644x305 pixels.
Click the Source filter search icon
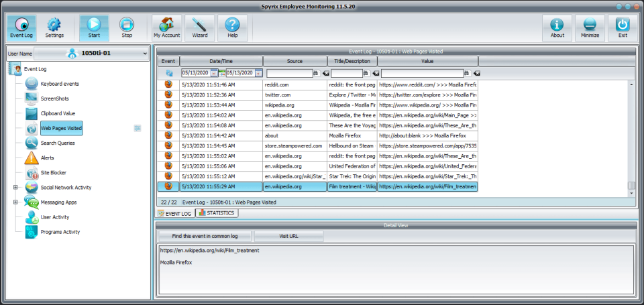pos(316,73)
